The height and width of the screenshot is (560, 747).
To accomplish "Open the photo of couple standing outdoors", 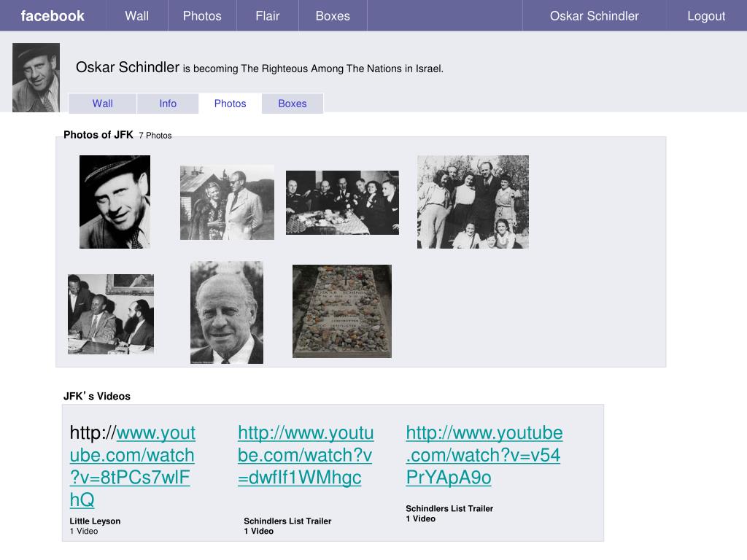I will pyautogui.click(x=227, y=202).
